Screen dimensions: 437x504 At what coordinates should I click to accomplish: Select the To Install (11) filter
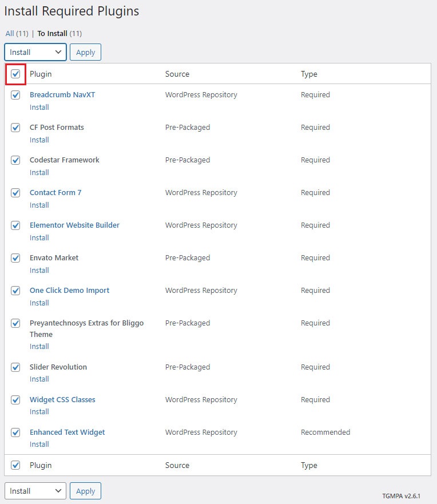(x=59, y=33)
